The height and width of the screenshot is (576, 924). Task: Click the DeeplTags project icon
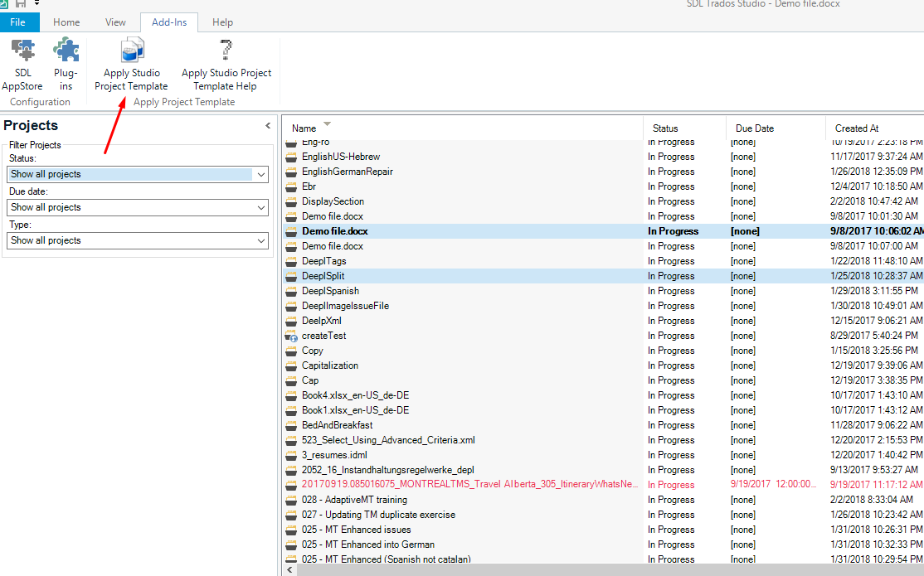tap(291, 262)
